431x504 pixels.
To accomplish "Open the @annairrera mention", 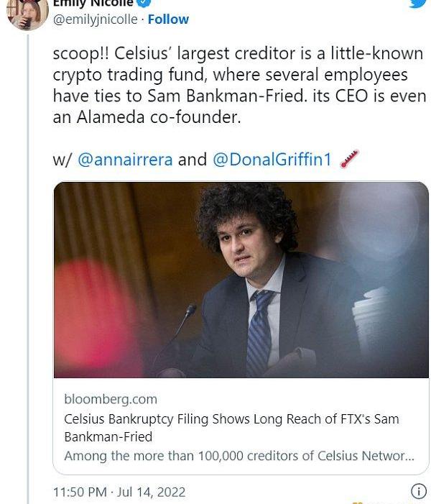I will pos(125,159).
